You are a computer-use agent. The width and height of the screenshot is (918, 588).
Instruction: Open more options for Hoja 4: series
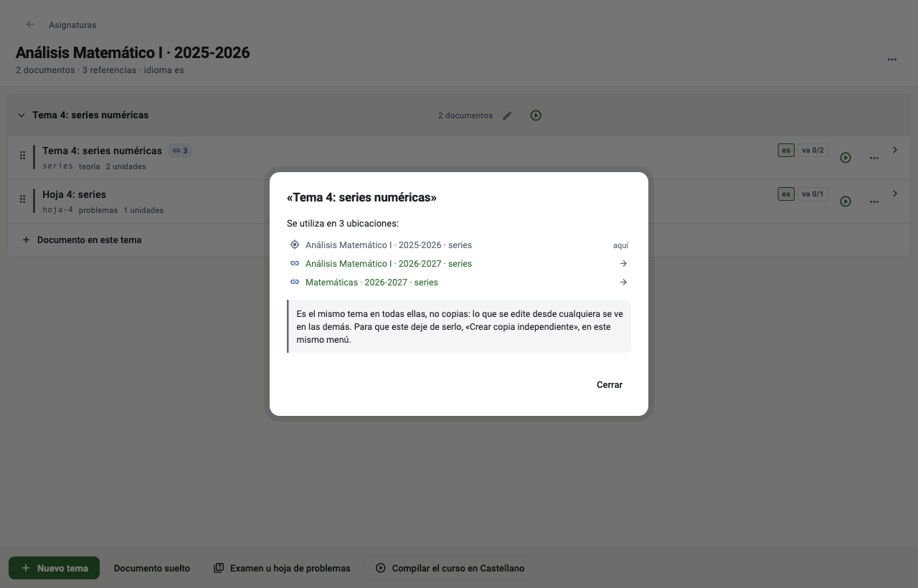point(874,201)
